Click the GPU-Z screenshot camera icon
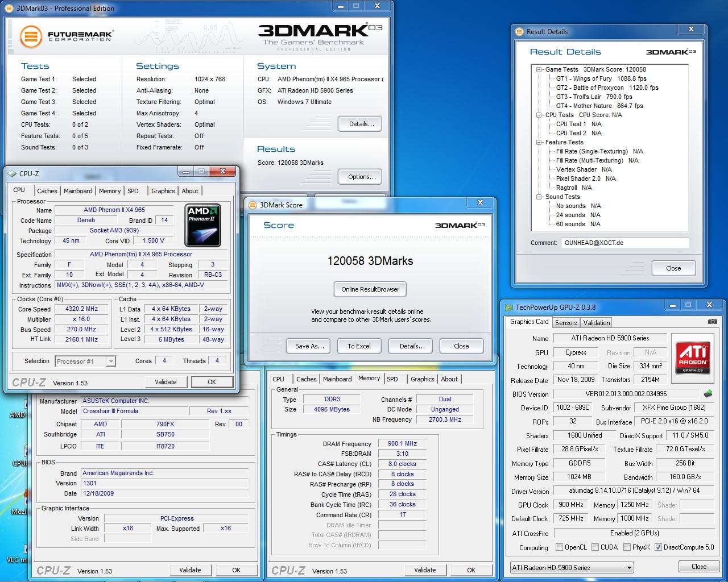Viewport: 728px width, 582px height. tap(712, 322)
